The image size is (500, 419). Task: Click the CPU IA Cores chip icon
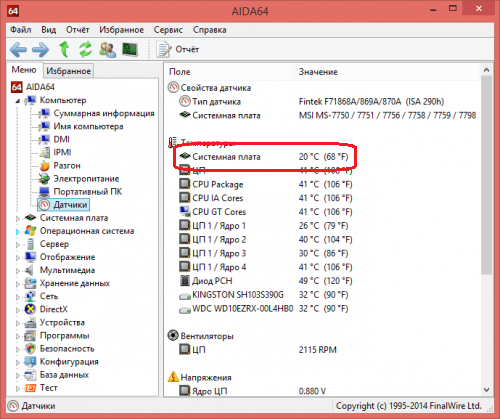[184, 197]
